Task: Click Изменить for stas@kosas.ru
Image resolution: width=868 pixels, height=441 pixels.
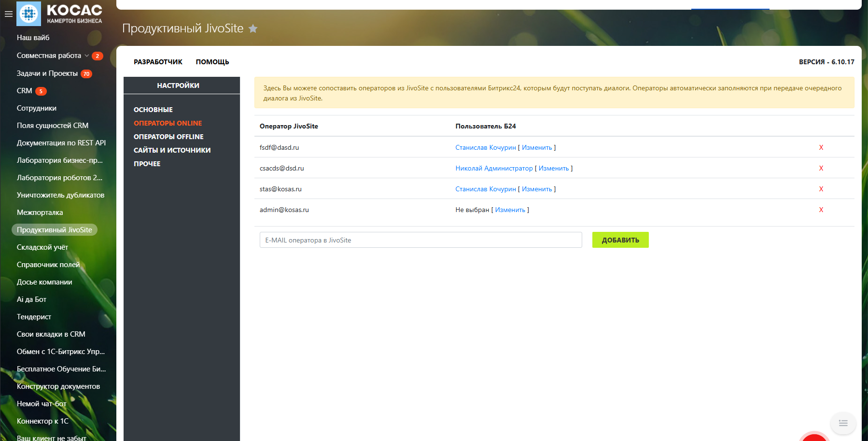Action: click(x=537, y=189)
